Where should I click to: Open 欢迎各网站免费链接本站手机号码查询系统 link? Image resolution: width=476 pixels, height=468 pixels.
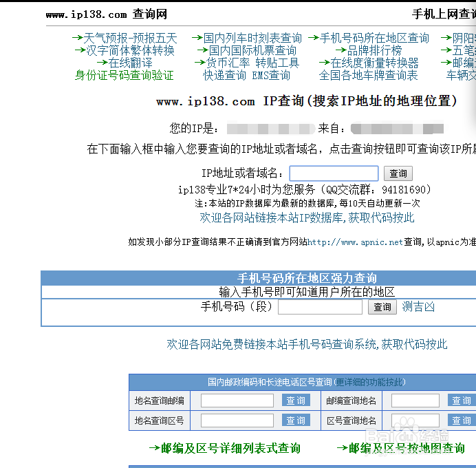[307, 344]
